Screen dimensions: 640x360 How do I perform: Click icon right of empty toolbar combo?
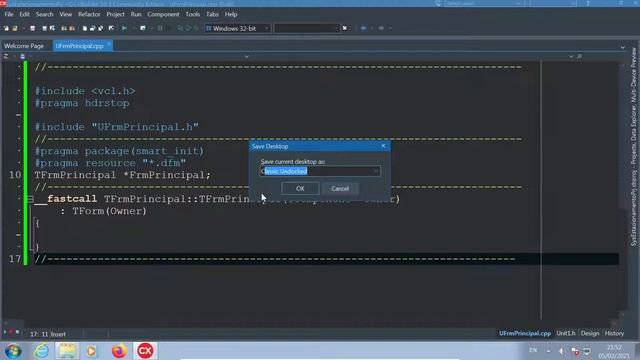345,28
